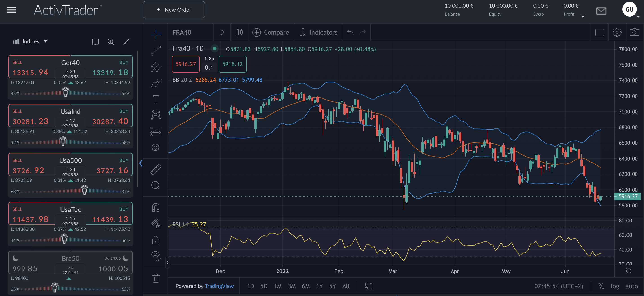
Task: Select the text annotation tool
Action: click(156, 99)
